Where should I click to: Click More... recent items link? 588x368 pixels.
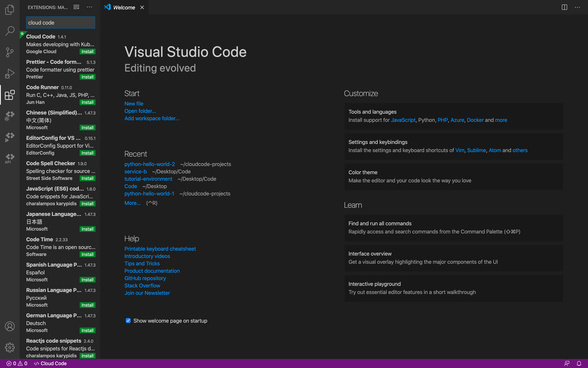pos(133,203)
